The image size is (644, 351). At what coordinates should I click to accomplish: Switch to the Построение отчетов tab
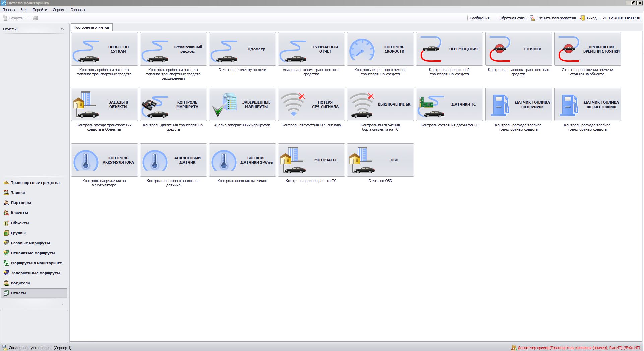(91, 27)
